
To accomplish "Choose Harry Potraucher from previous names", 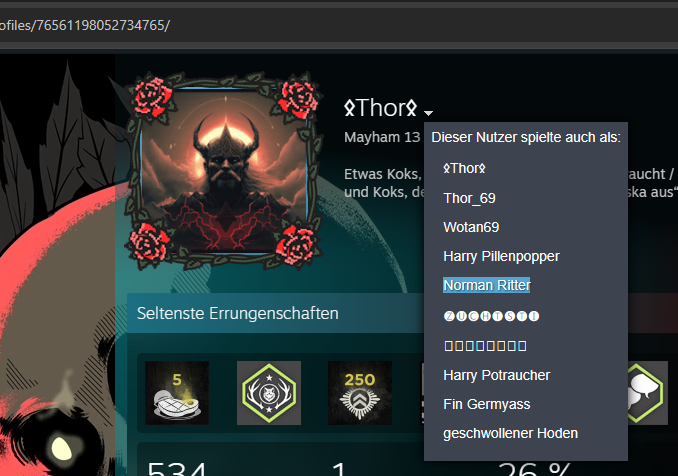I will (496, 375).
